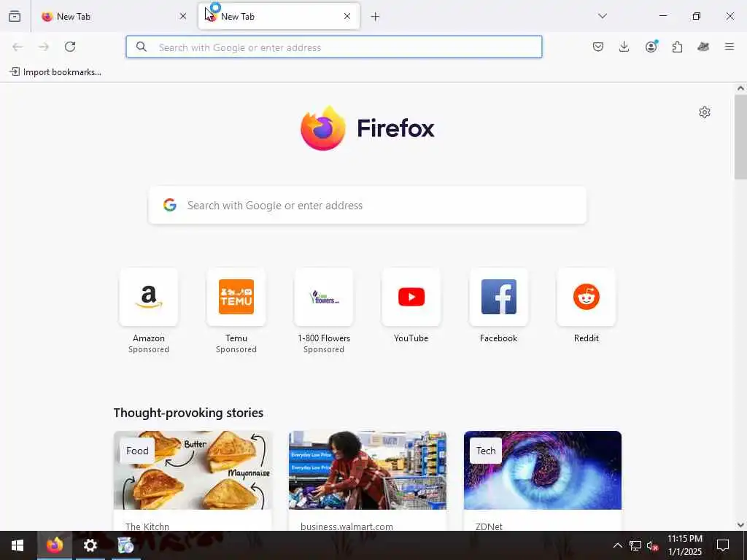Image resolution: width=747 pixels, height=560 pixels.
Task: Open the application hamburger menu
Action: 729,47
